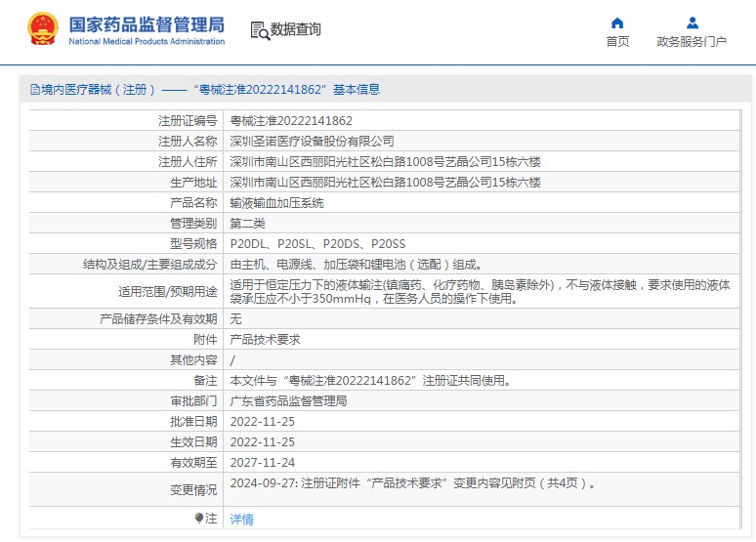This screenshot has height=542, width=756.
Task: Select the 生产地址 address value
Action: 385,183
